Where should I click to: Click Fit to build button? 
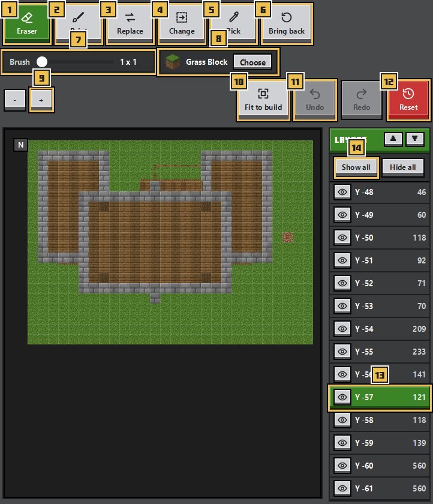(x=263, y=100)
